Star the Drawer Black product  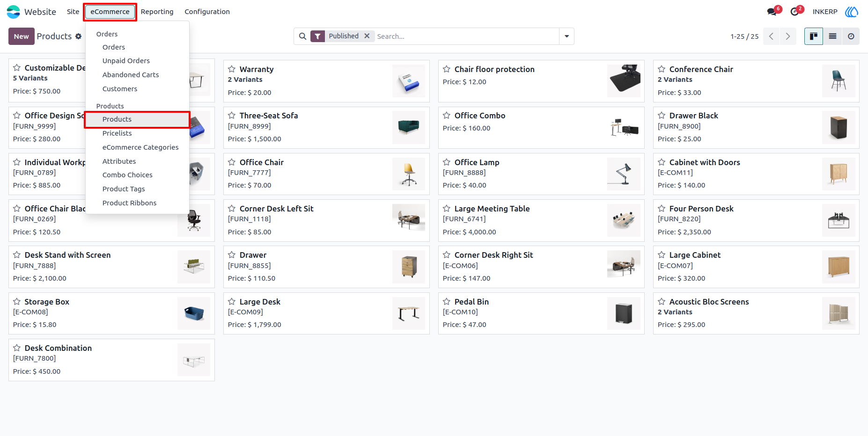pyautogui.click(x=662, y=116)
